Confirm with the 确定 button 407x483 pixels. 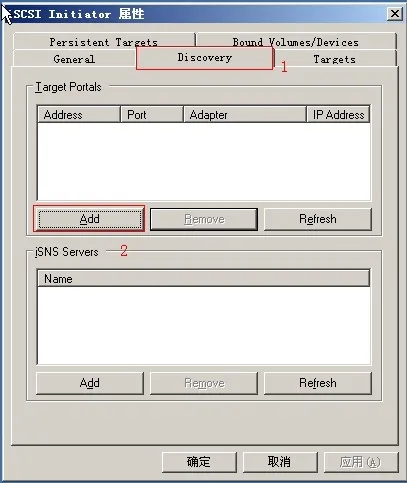click(199, 462)
